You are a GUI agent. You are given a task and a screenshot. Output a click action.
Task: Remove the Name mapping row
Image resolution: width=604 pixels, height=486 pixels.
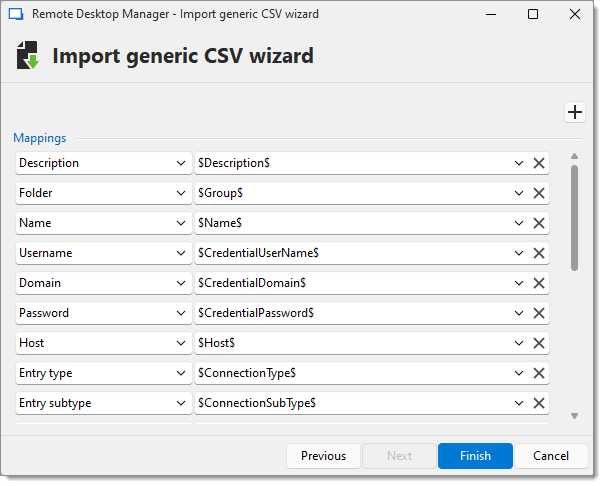coord(539,223)
